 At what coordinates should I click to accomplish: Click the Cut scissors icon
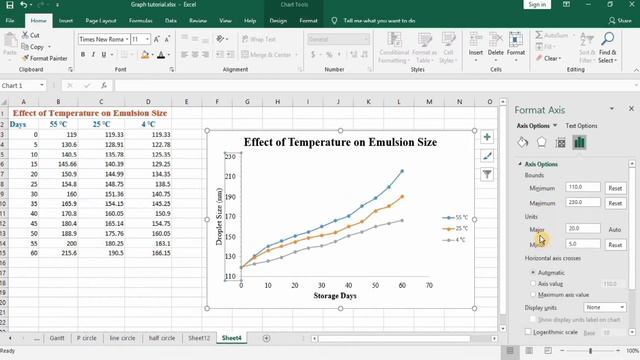(25, 36)
